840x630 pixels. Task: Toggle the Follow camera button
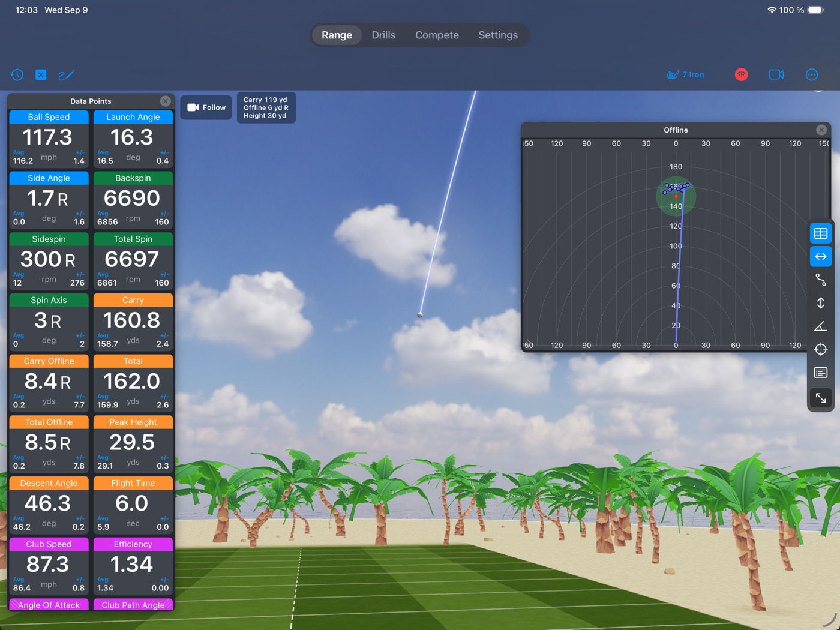tap(206, 107)
